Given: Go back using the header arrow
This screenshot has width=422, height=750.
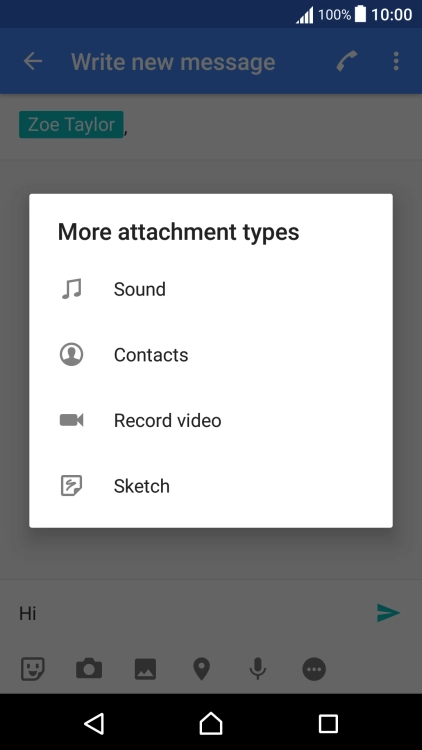Looking at the screenshot, I should pos(33,61).
